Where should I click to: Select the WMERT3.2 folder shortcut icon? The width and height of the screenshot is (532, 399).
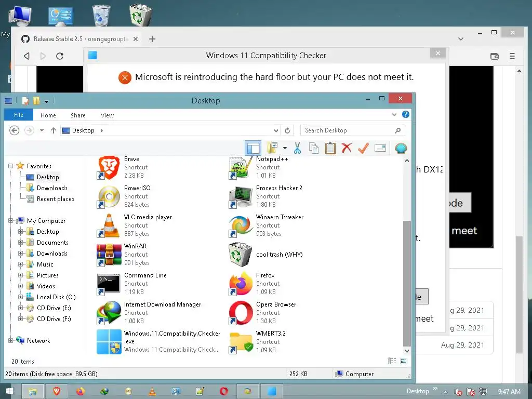click(241, 342)
